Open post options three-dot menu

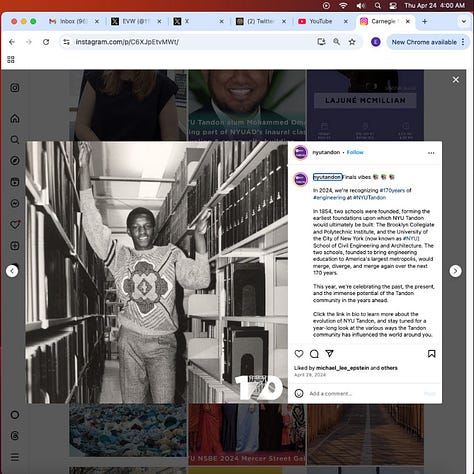coord(431,153)
